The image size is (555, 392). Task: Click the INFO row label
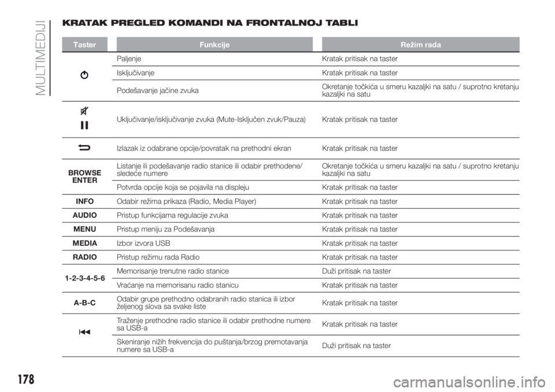pyautogui.click(x=84, y=201)
